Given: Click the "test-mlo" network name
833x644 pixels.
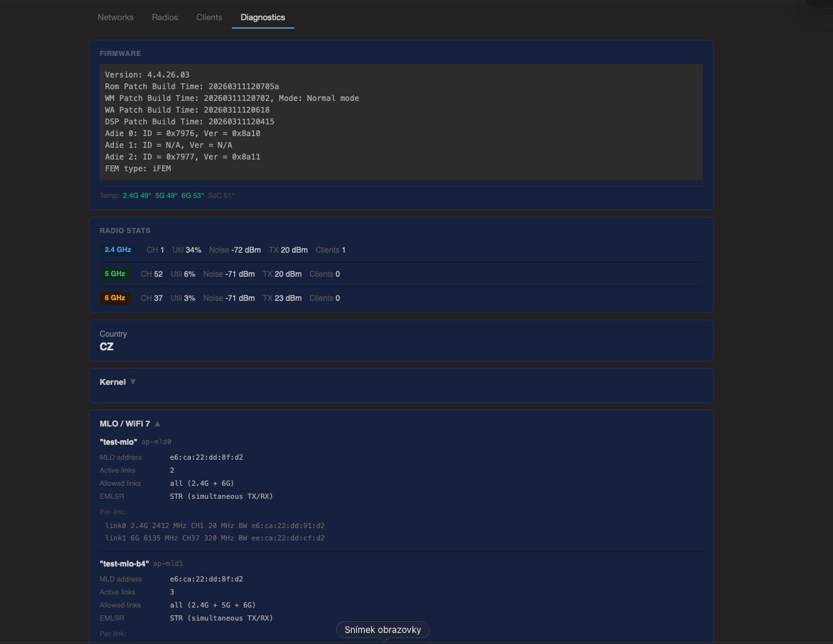Looking at the screenshot, I should click(119, 442).
